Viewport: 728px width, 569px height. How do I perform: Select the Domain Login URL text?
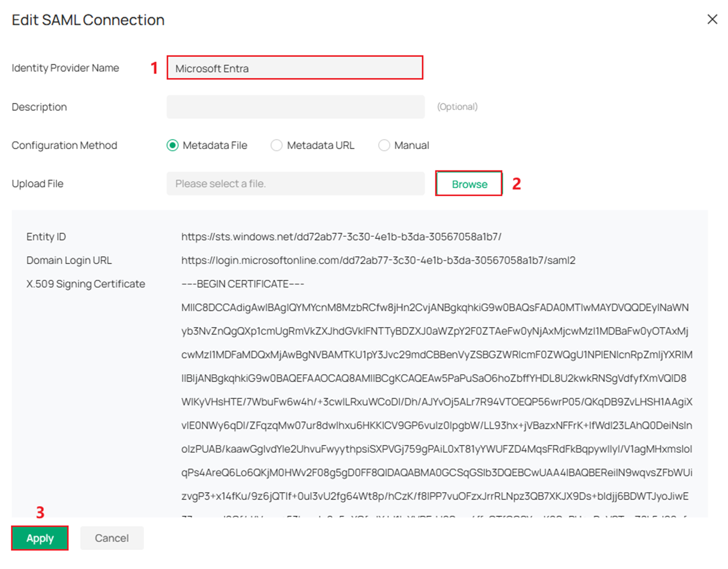[x=378, y=260]
